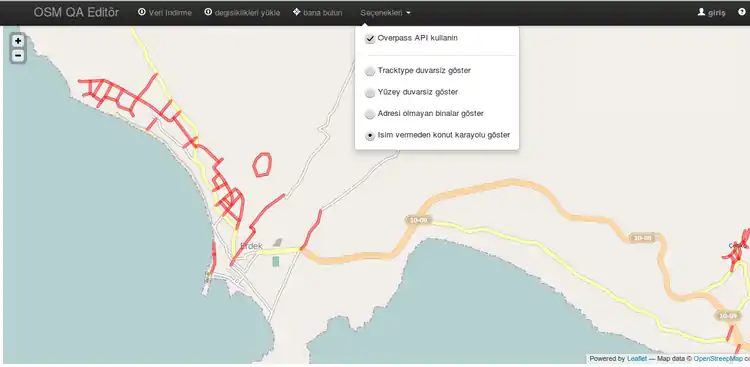Viewport: 750px width, 367px height.
Task: Zoom in with the plus button
Action: pos(18,41)
